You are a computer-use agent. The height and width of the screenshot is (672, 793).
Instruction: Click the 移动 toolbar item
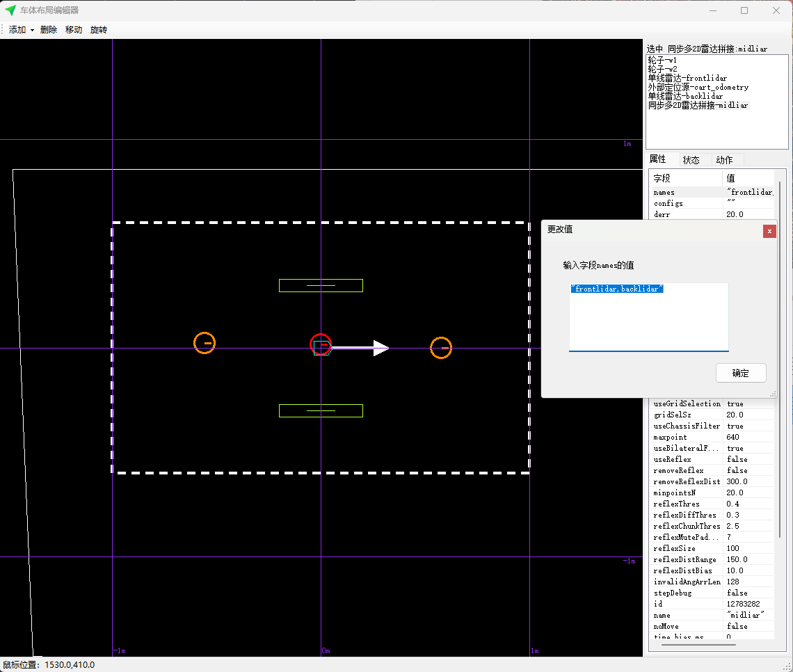tap(74, 30)
